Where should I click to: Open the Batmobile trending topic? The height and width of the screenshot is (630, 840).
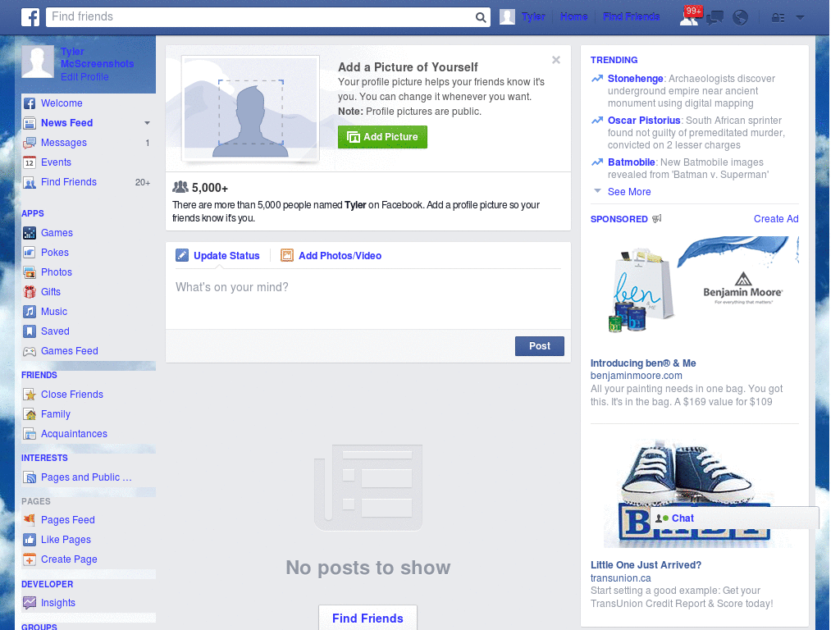point(631,162)
